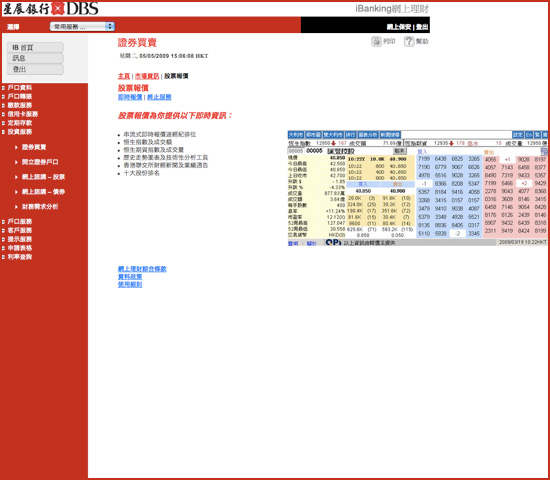
Task: Open the 即時報價 real-time quote link
Action: pos(130,97)
